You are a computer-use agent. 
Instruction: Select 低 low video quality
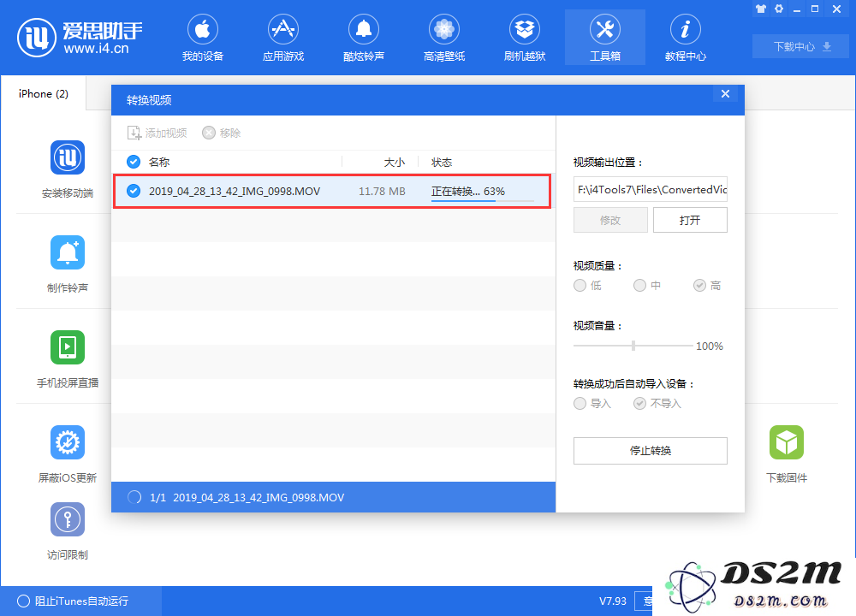[587, 286]
